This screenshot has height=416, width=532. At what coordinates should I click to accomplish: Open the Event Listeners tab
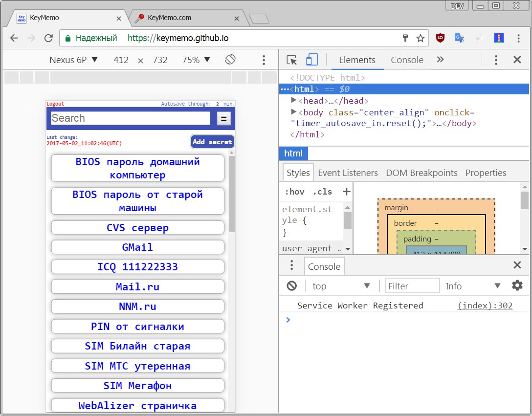point(348,173)
